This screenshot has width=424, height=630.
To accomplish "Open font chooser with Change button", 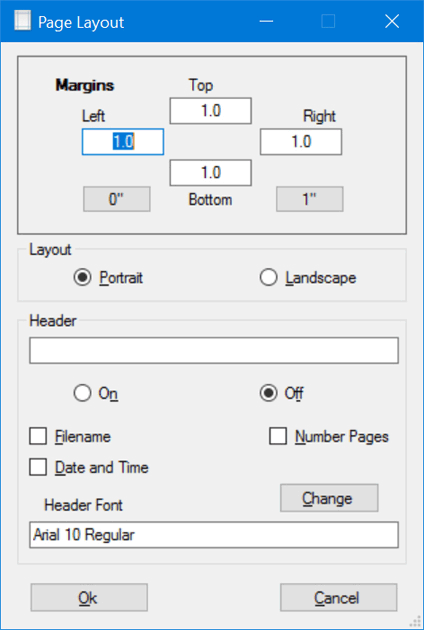I will pyautogui.click(x=329, y=498).
